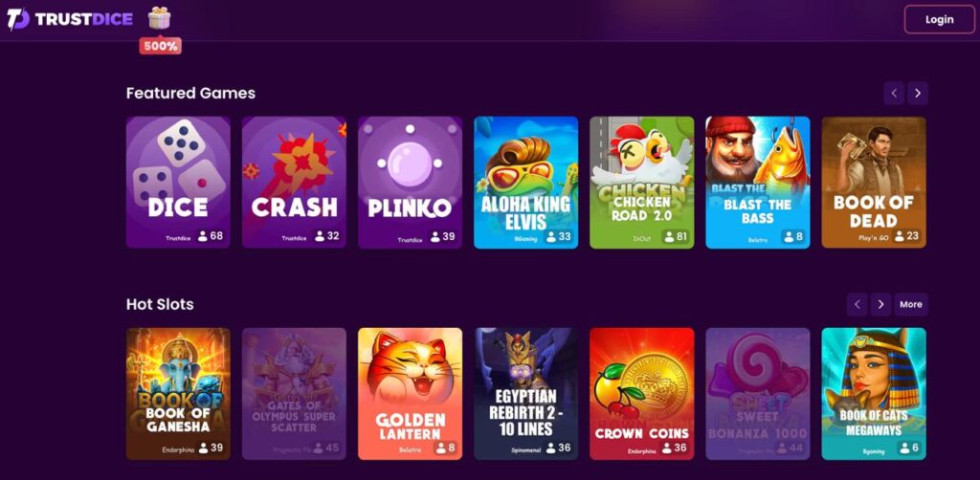
Task: Go to next Featured Games page
Action: coord(918,93)
